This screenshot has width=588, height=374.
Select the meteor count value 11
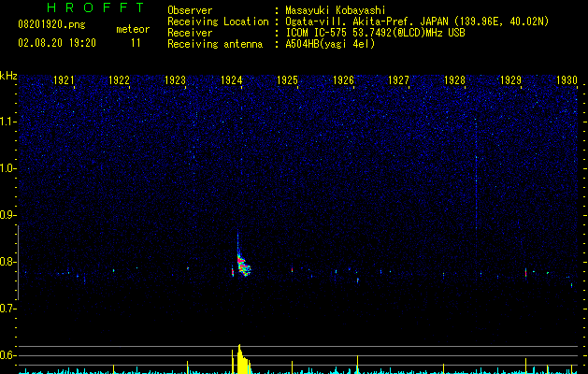click(136, 43)
